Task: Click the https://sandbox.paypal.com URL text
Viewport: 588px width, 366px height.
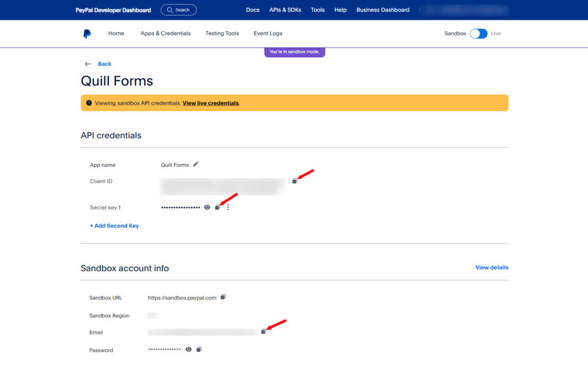Action: [182, 298]
